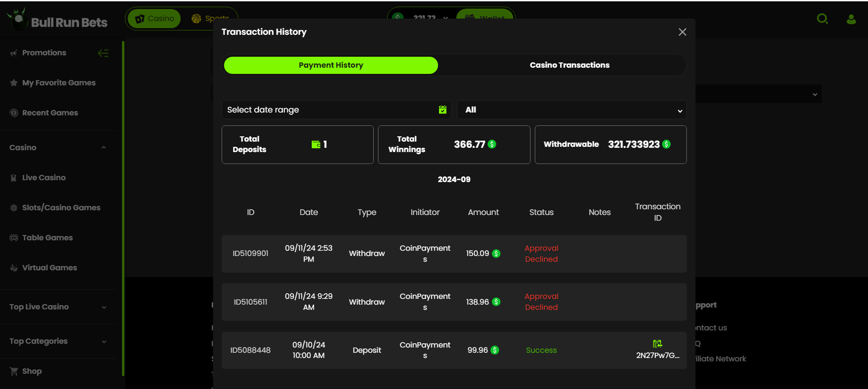Open the user profile icon
This screenshot has height=389, width=868.
pyautogui.click(x=851, y=19)
